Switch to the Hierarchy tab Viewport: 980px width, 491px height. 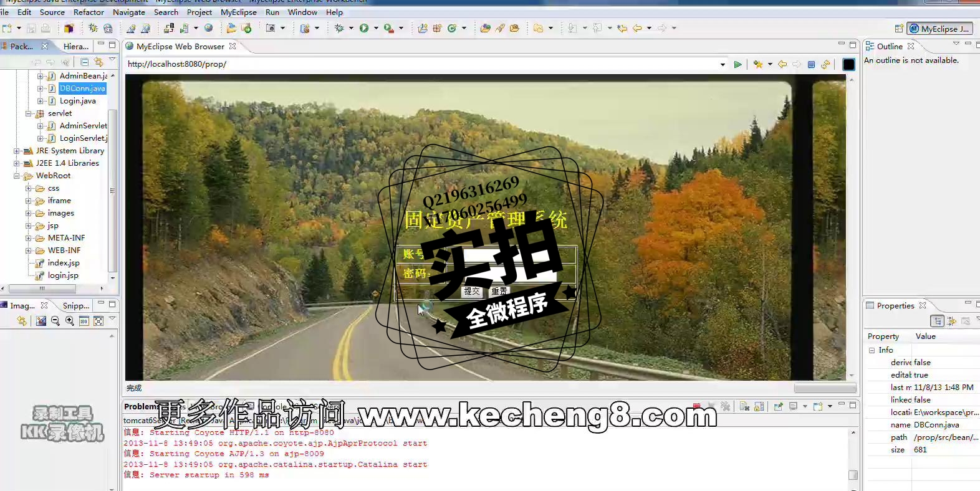pos(76,46)
